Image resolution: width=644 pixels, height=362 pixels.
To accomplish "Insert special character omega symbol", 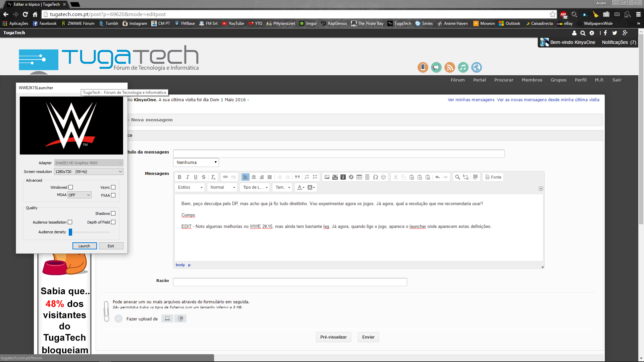I will 375,177.
